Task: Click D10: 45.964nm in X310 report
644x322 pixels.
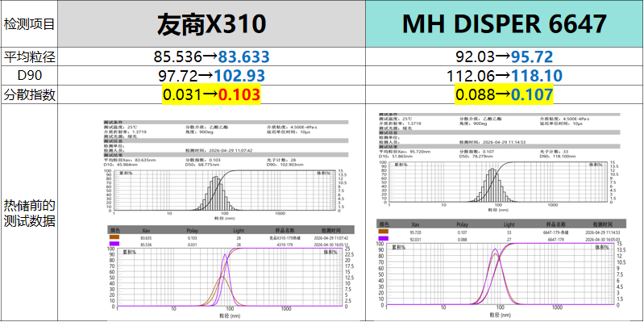Action: (120, 164)
